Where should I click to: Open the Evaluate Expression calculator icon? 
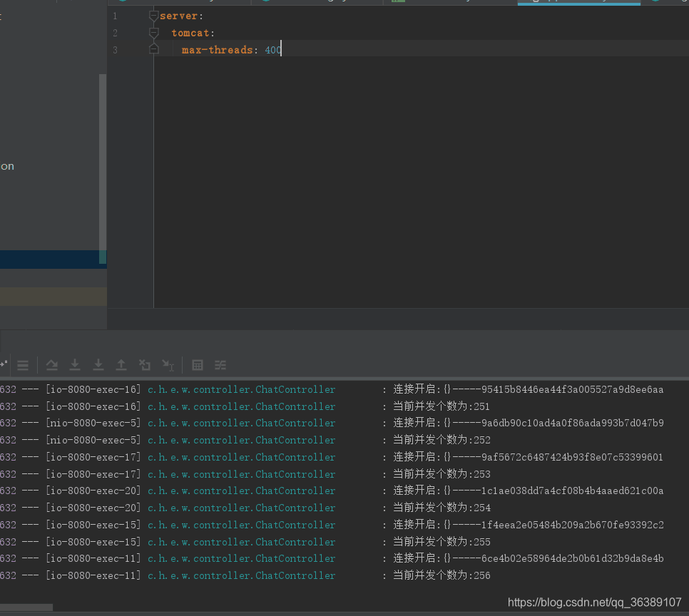(x=198, y=365)
